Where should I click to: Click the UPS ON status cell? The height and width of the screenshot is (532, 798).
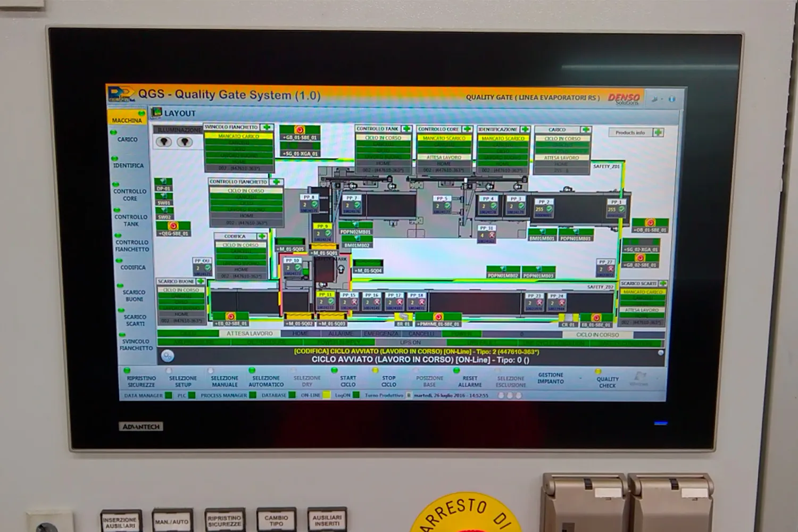pyautogui.click(x=410, y=343)
